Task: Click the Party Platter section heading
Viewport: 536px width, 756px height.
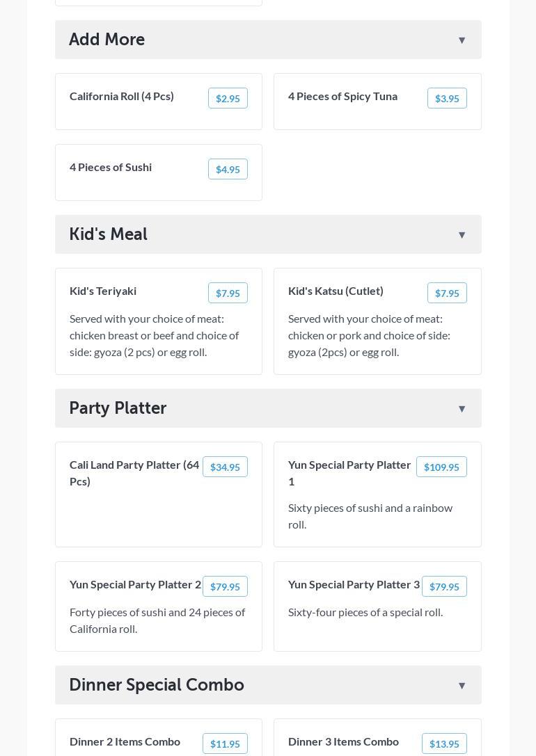Action: pos(118,408)
